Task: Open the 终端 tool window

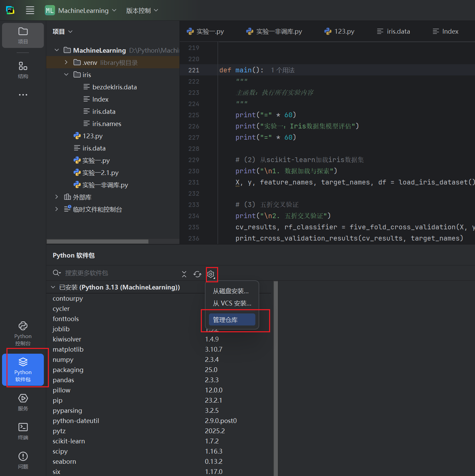Action: click(23, 431)
